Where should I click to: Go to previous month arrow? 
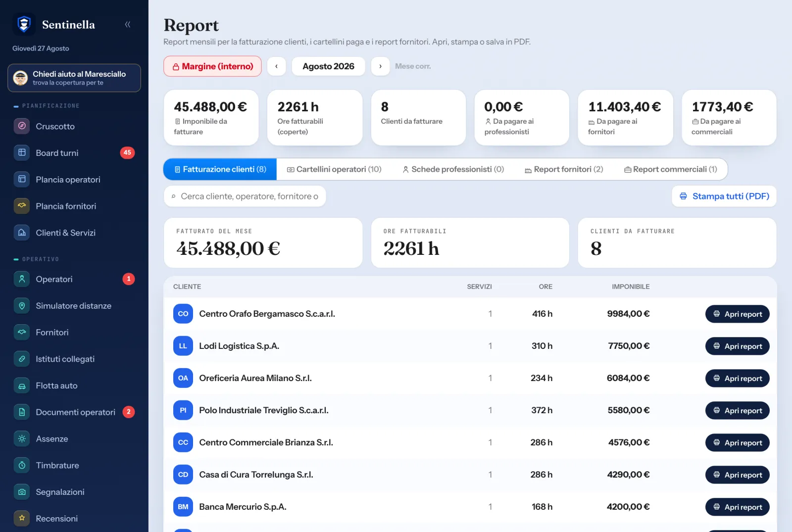[277, 66]
